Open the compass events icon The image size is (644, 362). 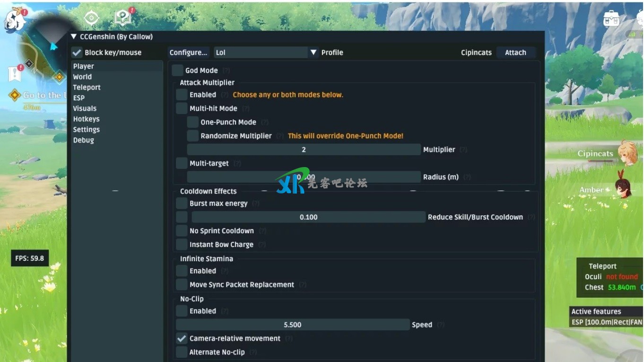point(91,18)
